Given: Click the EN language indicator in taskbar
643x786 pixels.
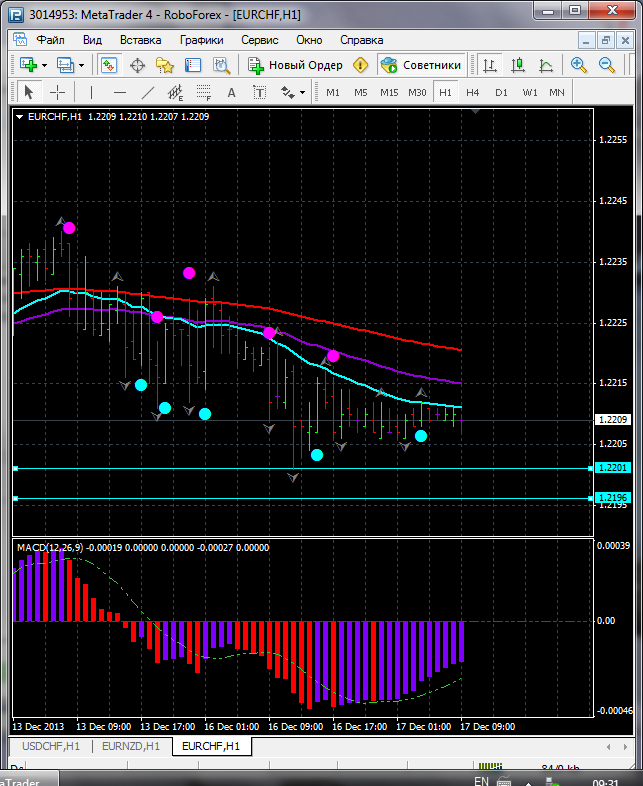Looking at the screenshot, I should (481, 780).
